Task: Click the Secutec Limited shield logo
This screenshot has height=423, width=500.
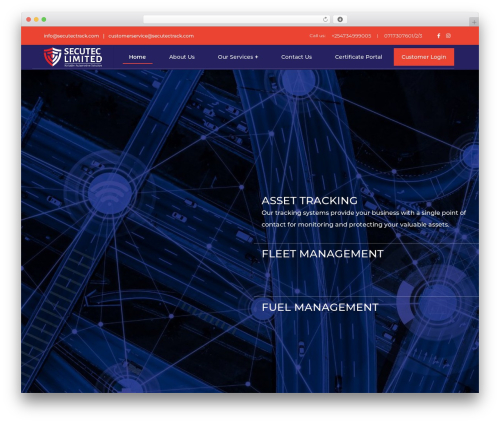Action: [x=73, y=57]
